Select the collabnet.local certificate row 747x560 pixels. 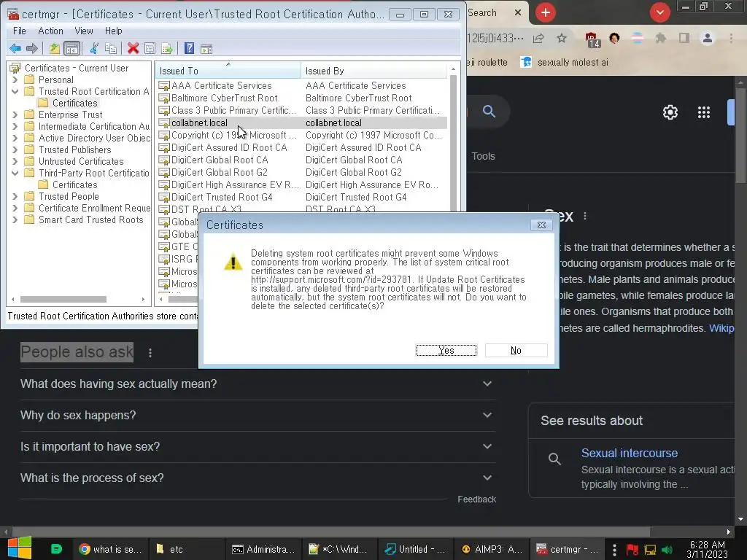pyautogui.click(x=303, y=122)
